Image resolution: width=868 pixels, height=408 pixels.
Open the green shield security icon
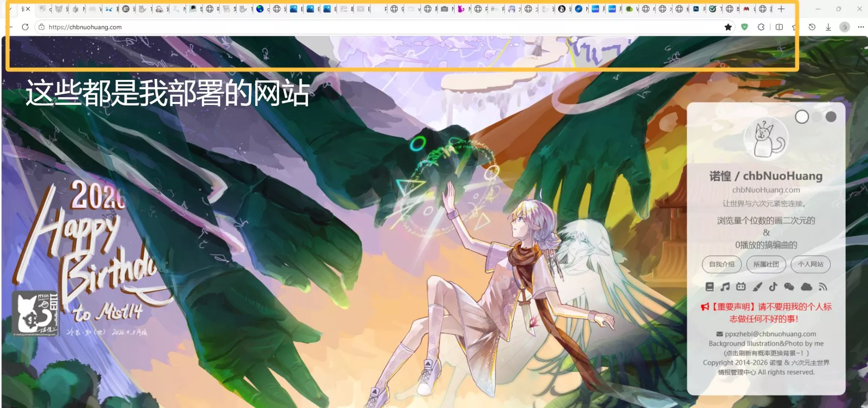(745, 27)
